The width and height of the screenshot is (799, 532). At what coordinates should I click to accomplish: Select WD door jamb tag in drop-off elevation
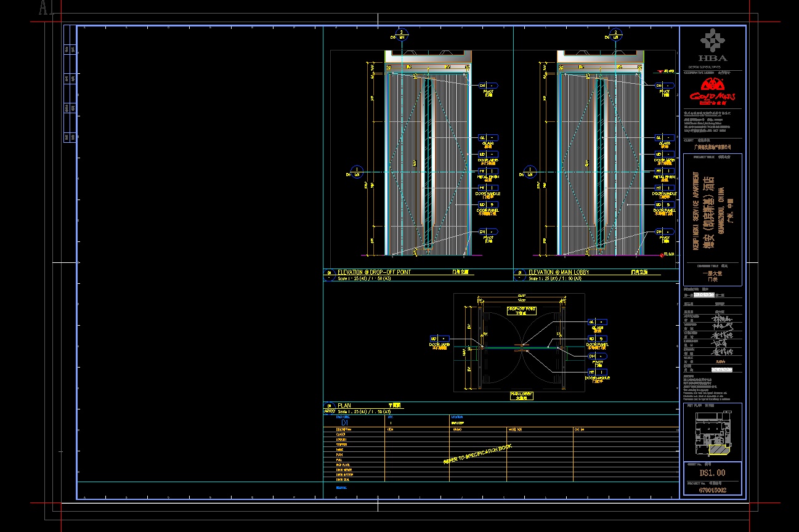pyautogui.click(x=489, y=155)
